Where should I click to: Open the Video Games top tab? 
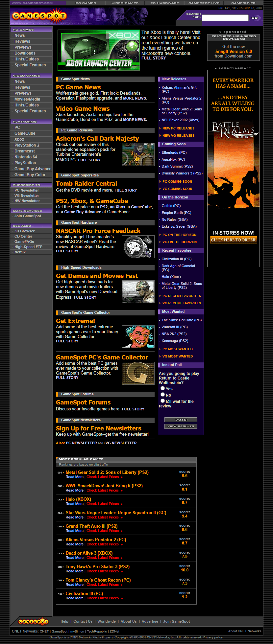(125, 3)
